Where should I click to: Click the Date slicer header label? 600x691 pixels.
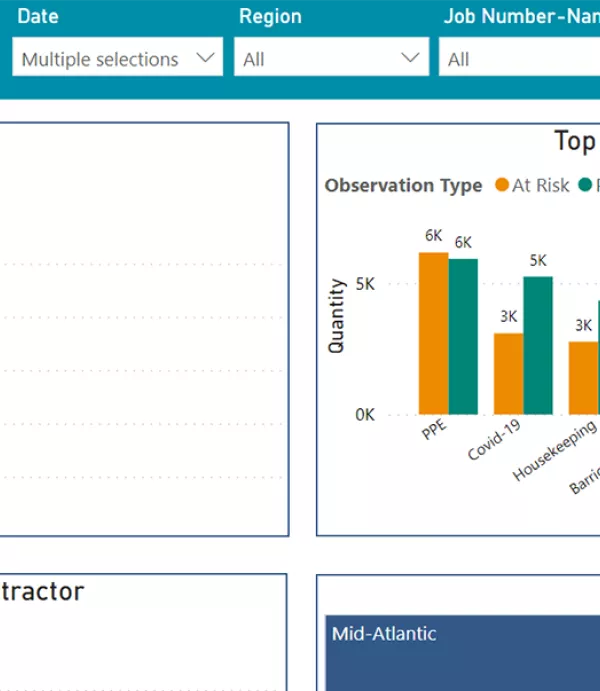(x=38, y=16)
